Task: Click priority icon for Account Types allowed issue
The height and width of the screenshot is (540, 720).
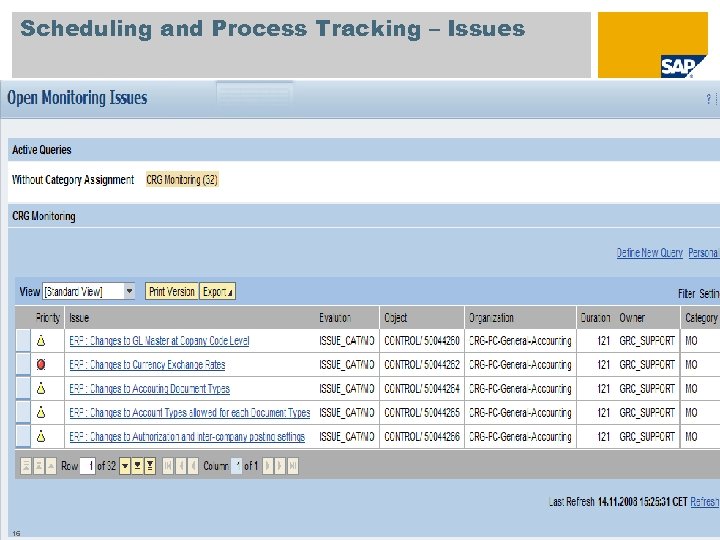Action: click(41, 412)
